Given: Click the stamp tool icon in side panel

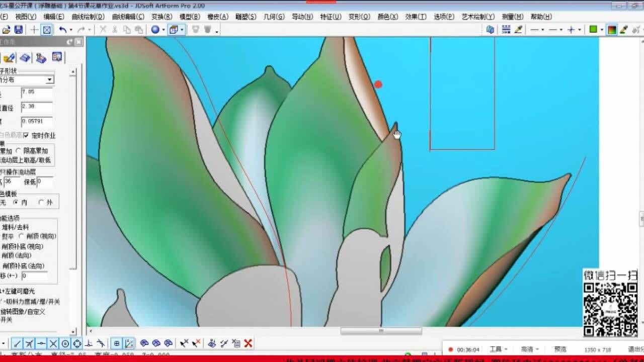Looking at the screenshot, I should pyautogui.click(x=41, y=57).
